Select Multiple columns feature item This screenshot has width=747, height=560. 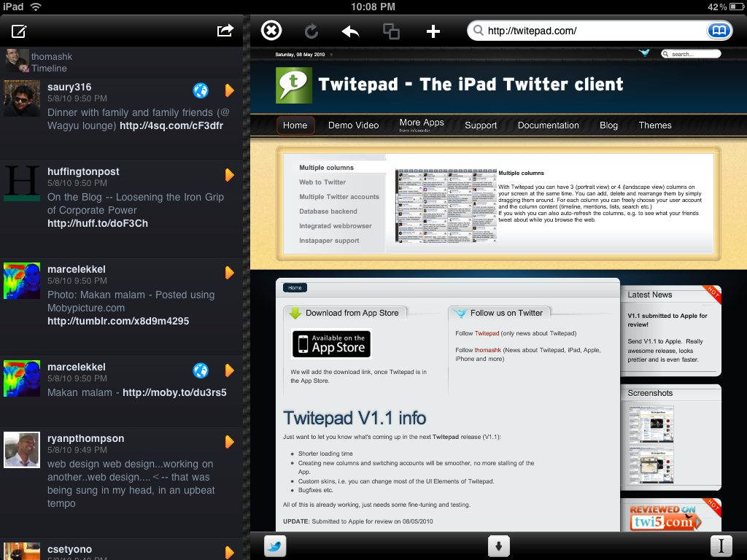tap(326, 168)
